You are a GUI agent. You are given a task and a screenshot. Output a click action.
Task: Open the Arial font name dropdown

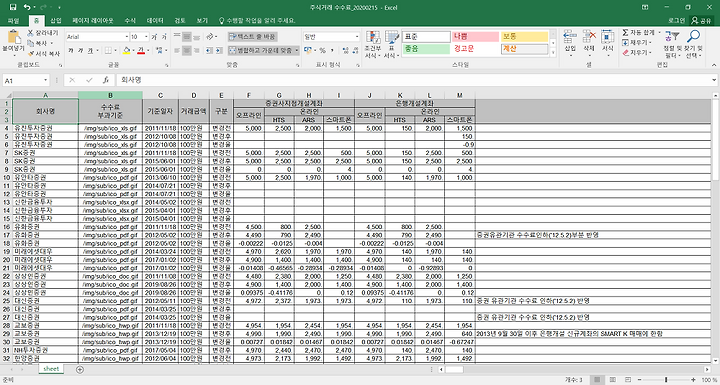click(x=127, y=37)
